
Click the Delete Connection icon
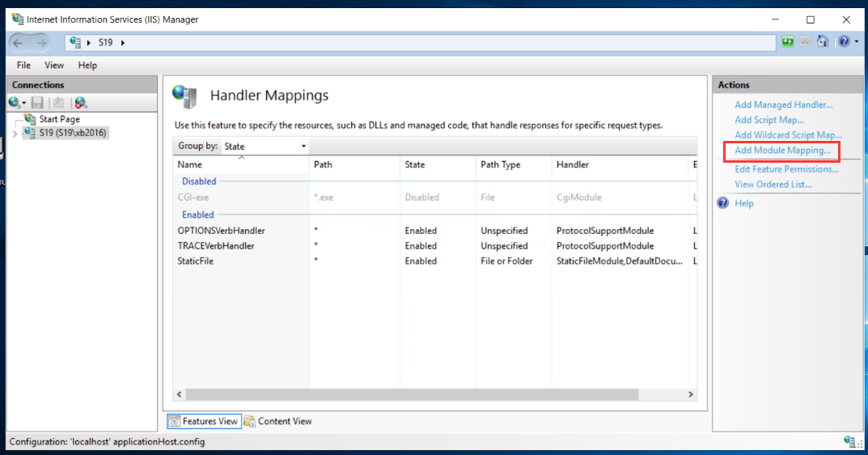point(81,103)
